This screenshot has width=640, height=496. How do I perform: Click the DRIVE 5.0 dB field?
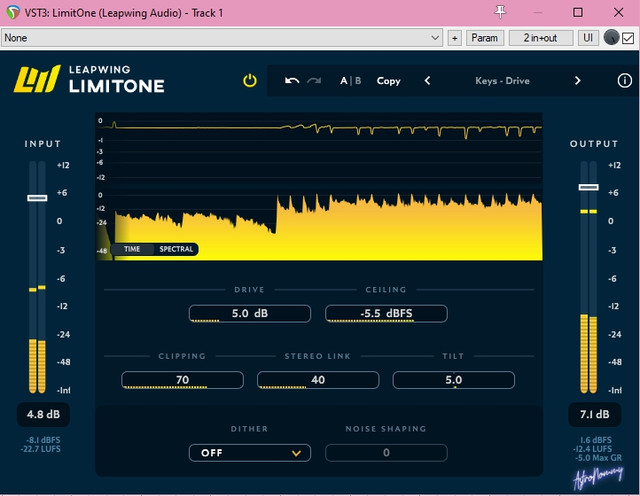249,314
